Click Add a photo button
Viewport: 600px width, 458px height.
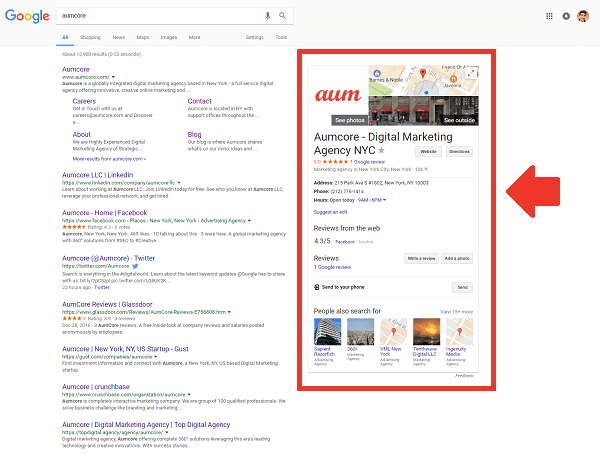(457, 258)
